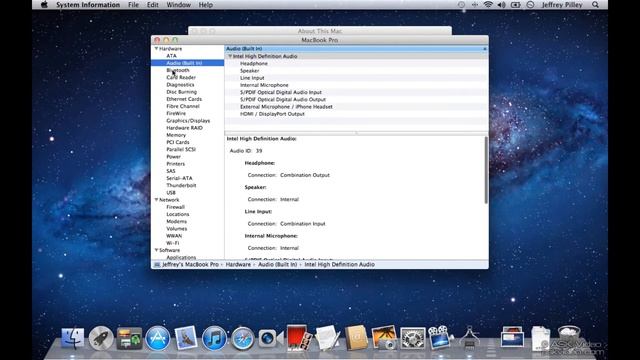Select Graphics/Displays in the sidebar
This screenshot has height=360, width=640.
188,120
